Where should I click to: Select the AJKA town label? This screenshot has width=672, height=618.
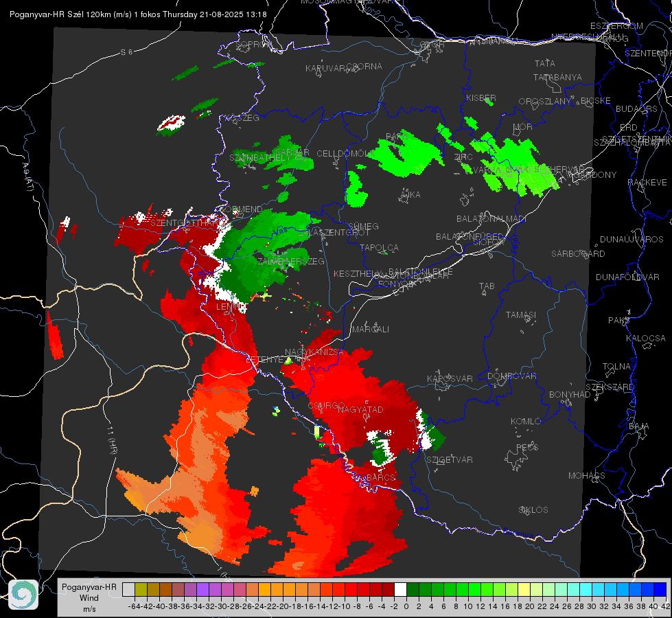(x=410, y=195)
